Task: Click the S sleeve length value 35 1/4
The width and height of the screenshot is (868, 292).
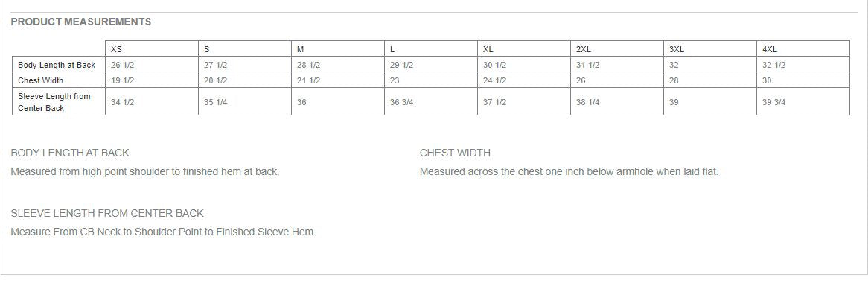Action: point(215,102)
